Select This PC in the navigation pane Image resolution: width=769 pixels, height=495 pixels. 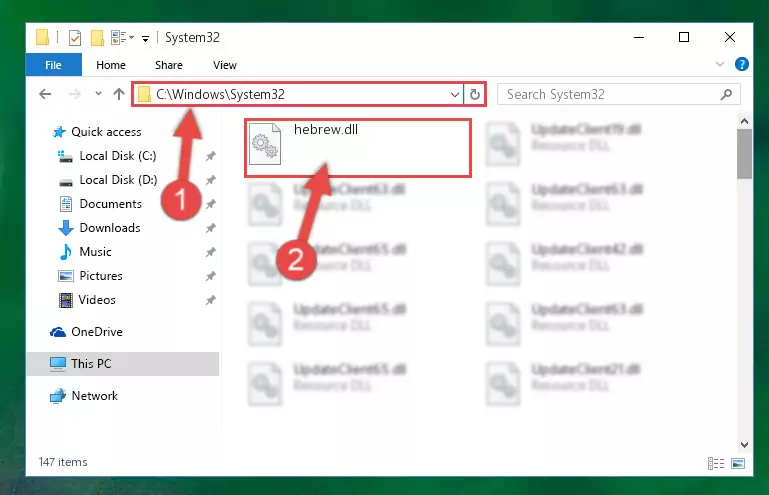(x=123, y=364)
